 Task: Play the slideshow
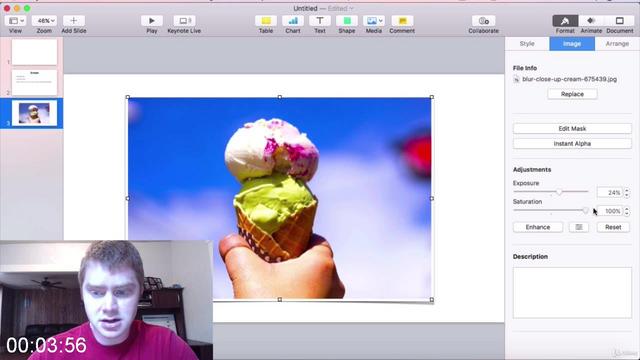[152, 21]
